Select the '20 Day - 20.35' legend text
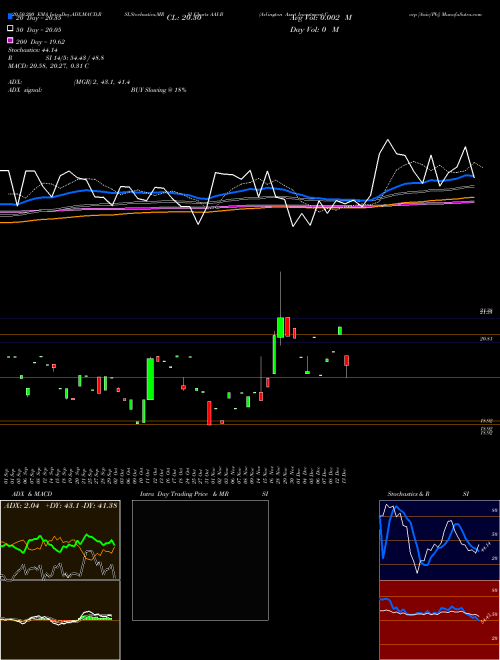500x660 pixels. point(39,18)
